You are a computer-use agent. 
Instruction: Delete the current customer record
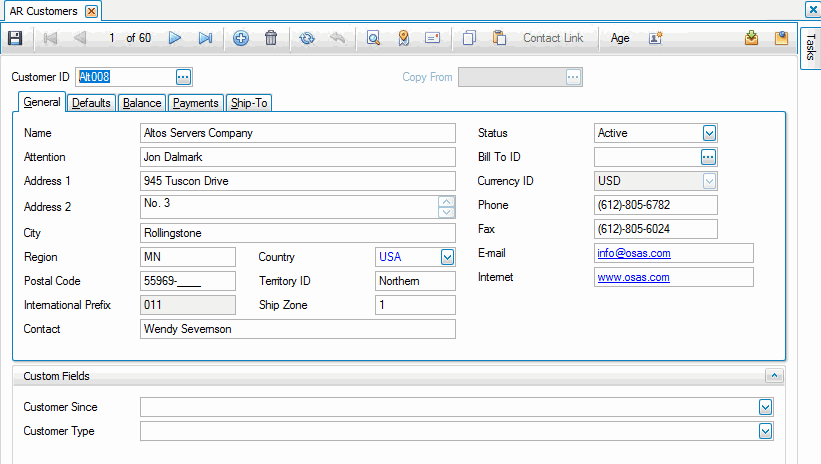[271, 38]
